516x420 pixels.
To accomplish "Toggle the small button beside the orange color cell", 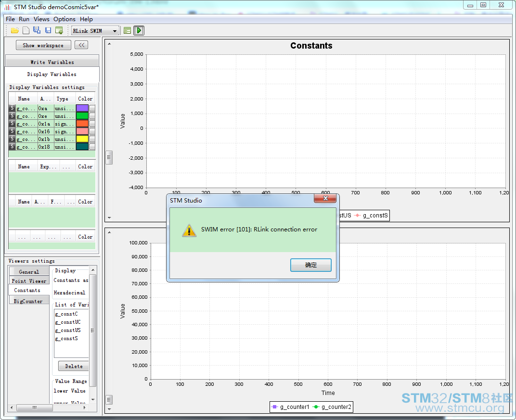I will 92,123.
